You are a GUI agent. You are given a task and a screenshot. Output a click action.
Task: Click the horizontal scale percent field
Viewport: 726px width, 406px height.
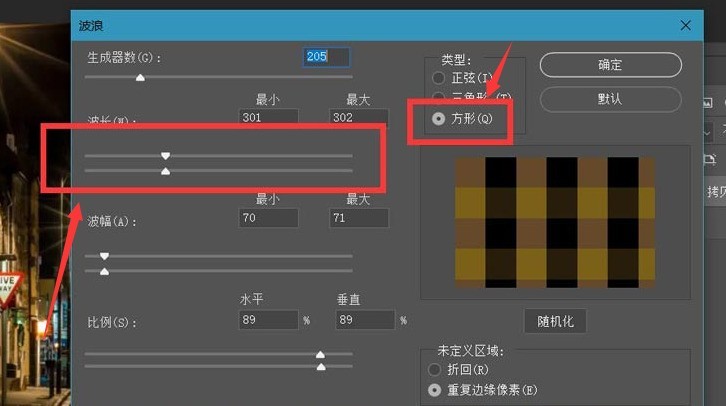pos(268,320)
